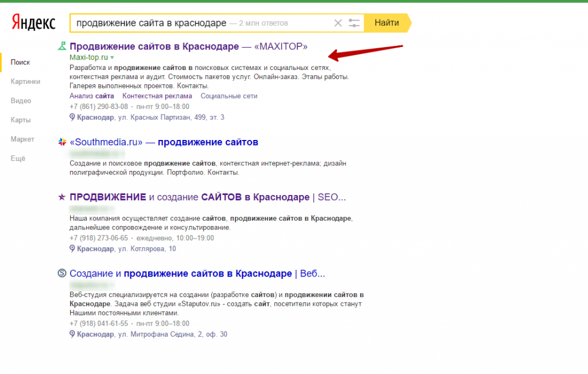
Task: Click map pin icon near Красных Партизан address
Action: [x=72, y=117]
